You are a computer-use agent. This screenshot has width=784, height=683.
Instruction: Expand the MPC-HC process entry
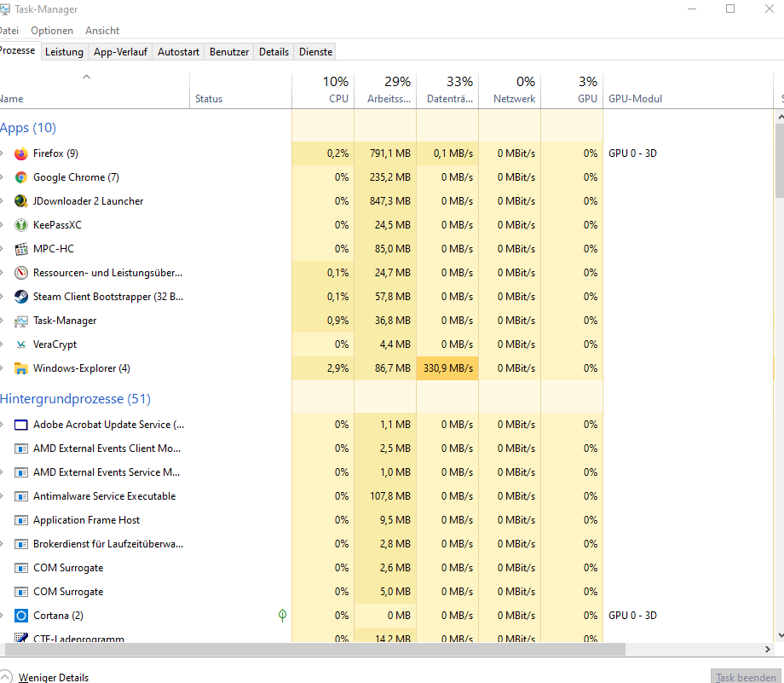pos(2,249)
